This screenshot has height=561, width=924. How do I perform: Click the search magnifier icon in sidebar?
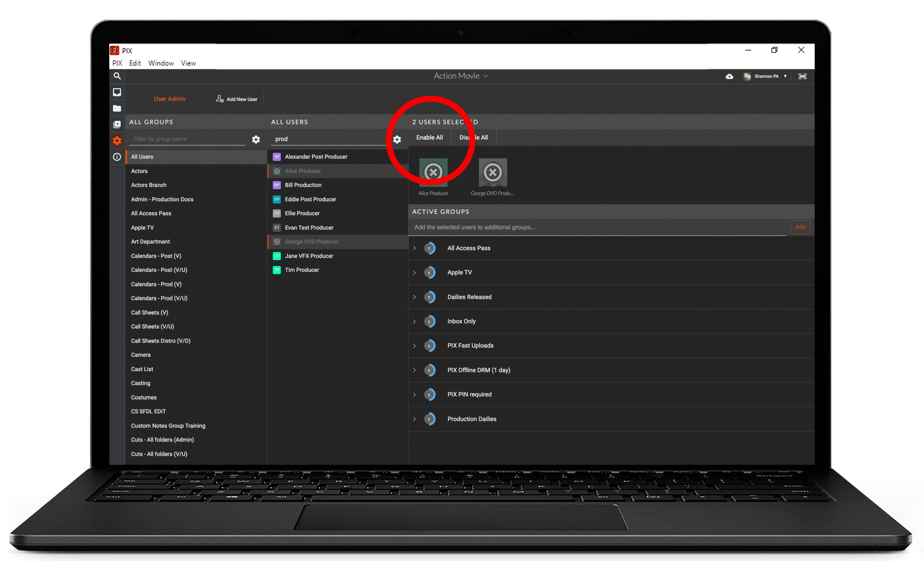click(x=117, y=76)
